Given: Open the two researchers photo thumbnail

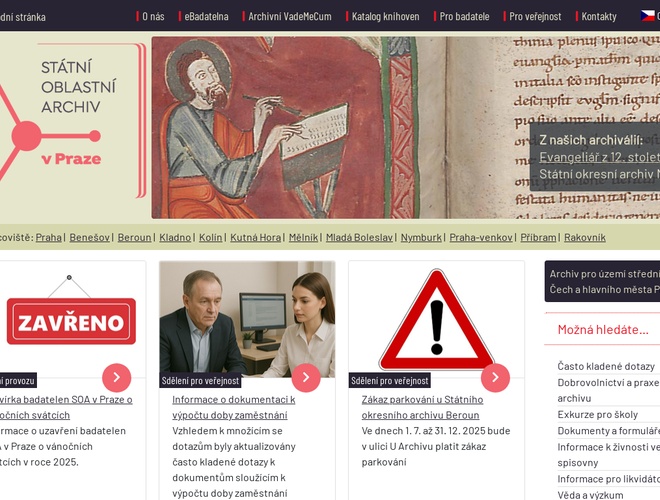Looking at the screenshot, I should click(247, 320).
